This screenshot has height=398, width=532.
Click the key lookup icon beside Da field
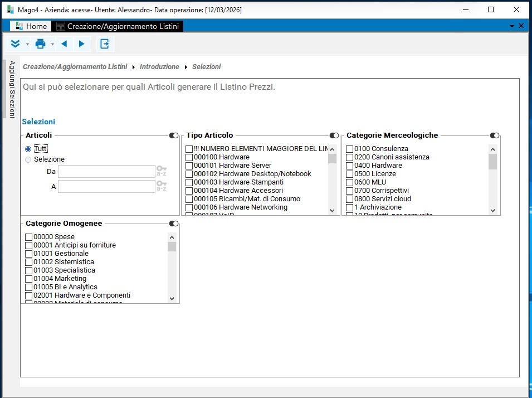tap(162, 171)
